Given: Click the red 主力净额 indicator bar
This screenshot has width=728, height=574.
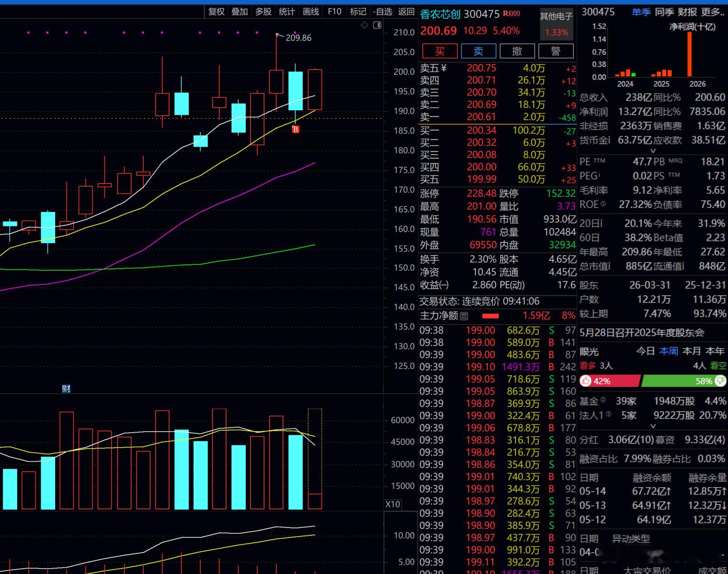Looking at the screenshot, I should click(x=491, y=316).
